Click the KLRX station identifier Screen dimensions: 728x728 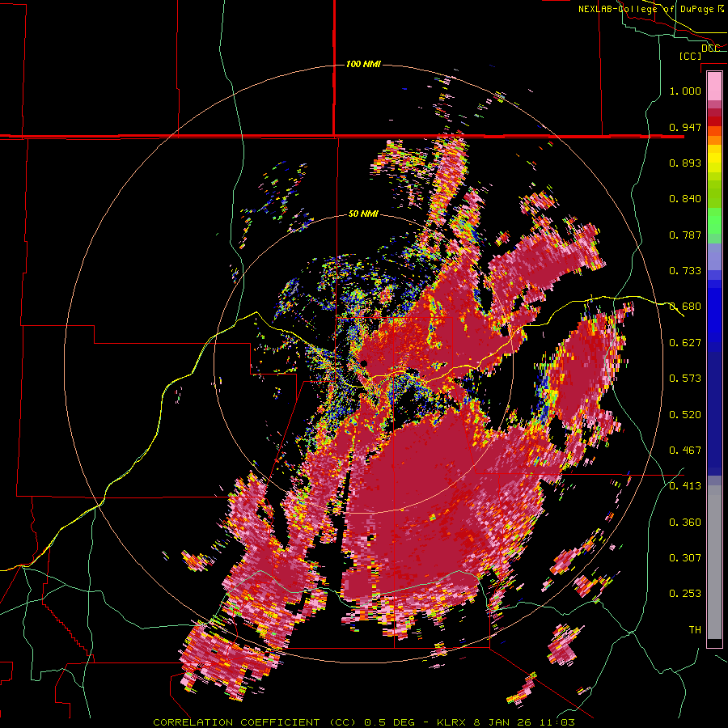(x=452, y=722)
